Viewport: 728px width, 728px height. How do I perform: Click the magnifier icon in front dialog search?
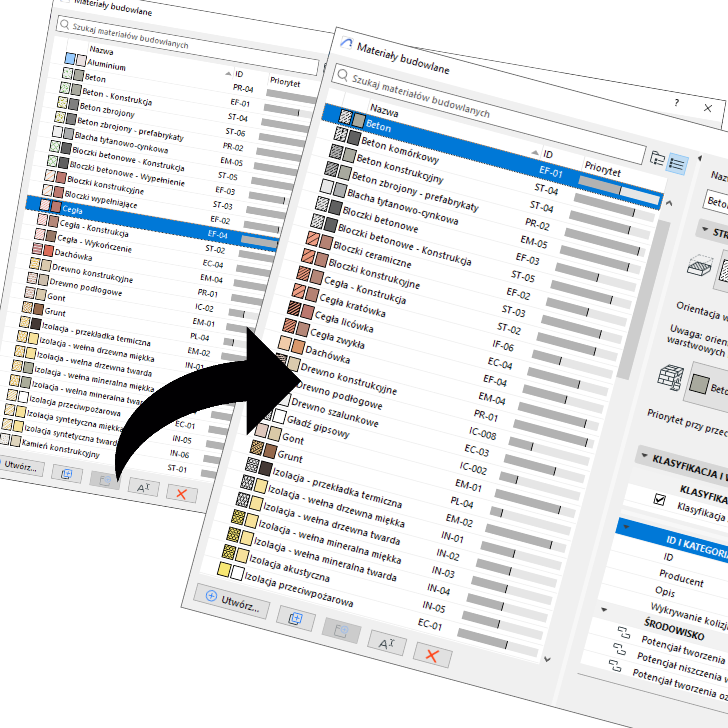[x=343, y=75]
